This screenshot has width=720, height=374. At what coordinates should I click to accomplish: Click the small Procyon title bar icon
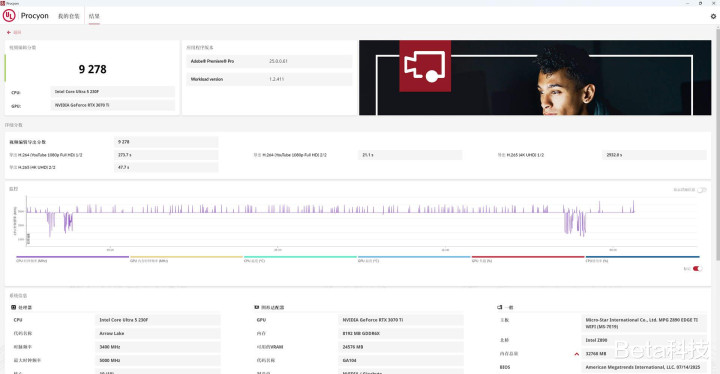pos(3,3)
